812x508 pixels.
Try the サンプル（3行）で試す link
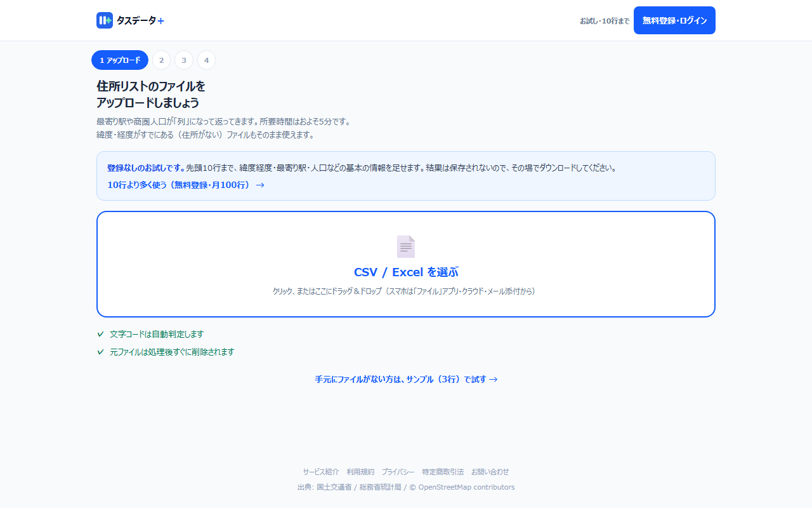click(406, 379)
